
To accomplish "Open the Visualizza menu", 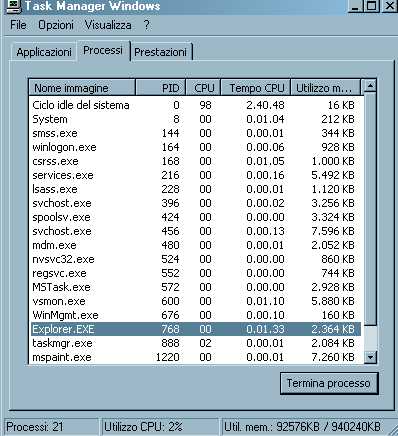I will click(x=108, y=25).
